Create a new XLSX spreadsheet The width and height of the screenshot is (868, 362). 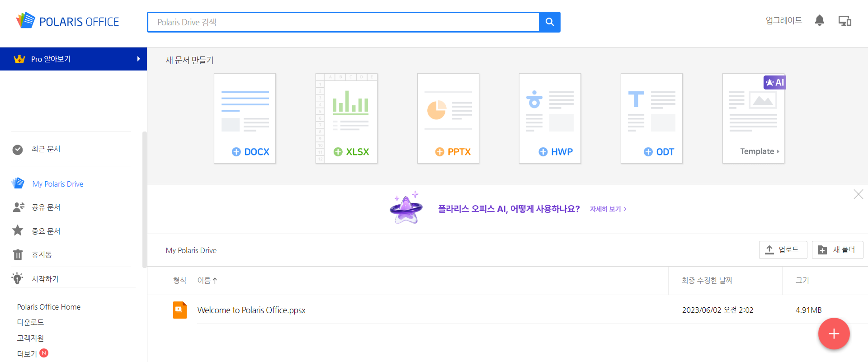[x=346, y=118]
